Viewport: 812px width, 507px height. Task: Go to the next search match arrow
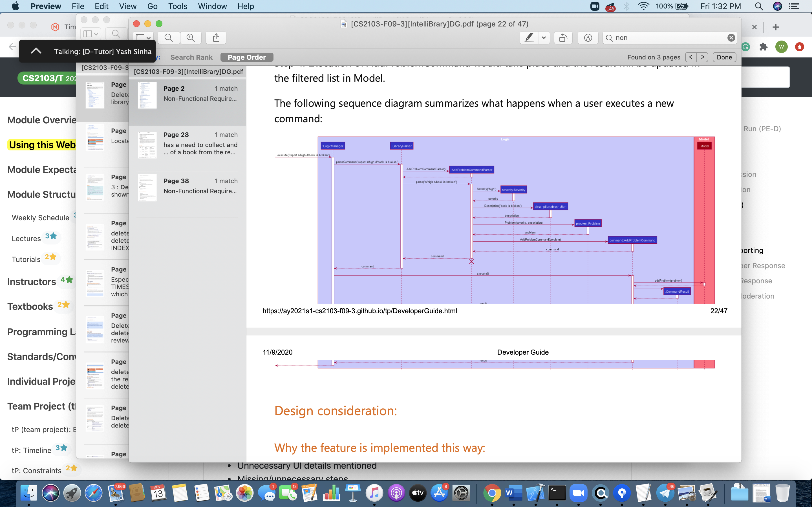702,57
